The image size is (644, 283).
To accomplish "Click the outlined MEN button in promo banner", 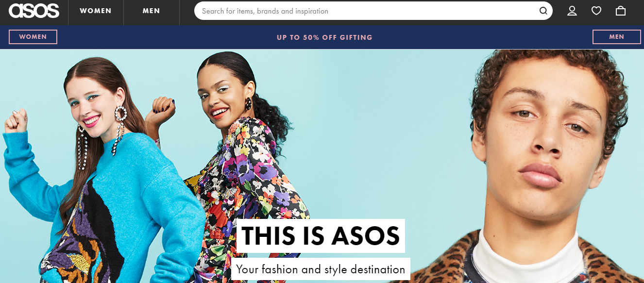I will 617,37.
